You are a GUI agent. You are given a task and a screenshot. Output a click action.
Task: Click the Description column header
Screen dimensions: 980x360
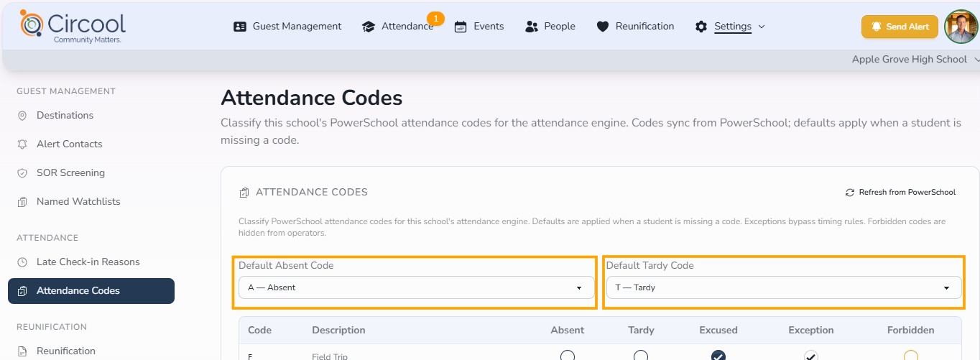click(x=338, y=331)
